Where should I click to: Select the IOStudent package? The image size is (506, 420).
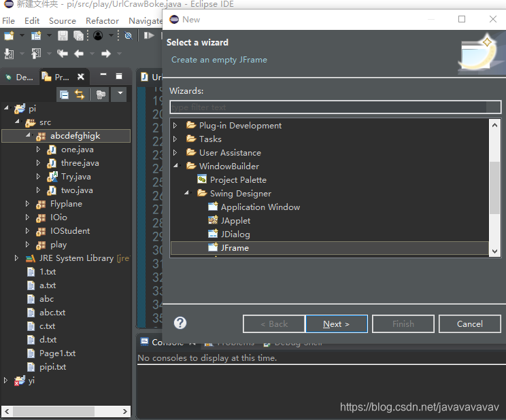[x=69, y=231]
